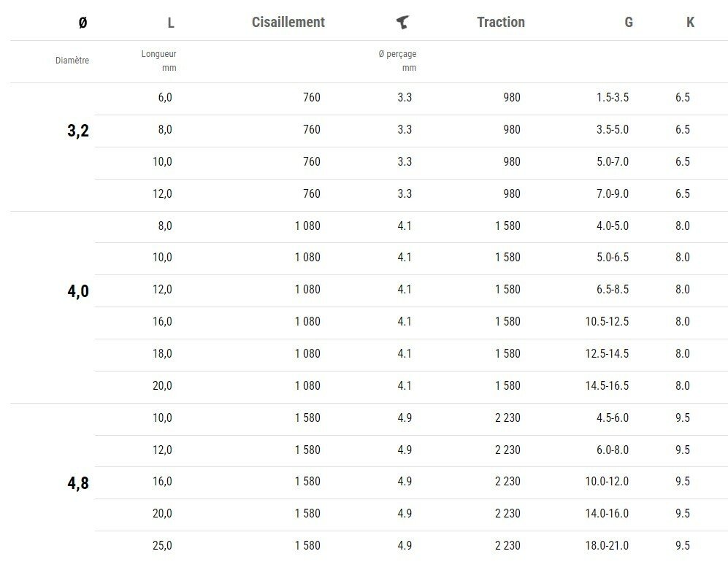The image size is (728, 562).
Task: Select the 4,8 diameter group label
Action: point(78,483)
